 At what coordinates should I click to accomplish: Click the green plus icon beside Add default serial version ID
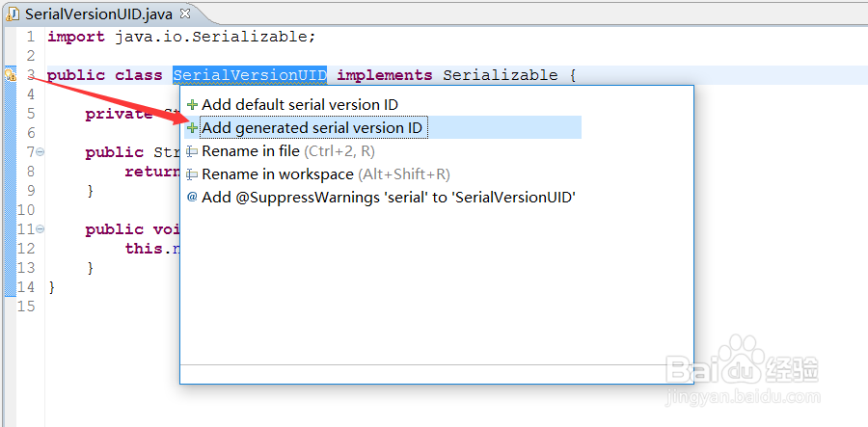[192, 104]
